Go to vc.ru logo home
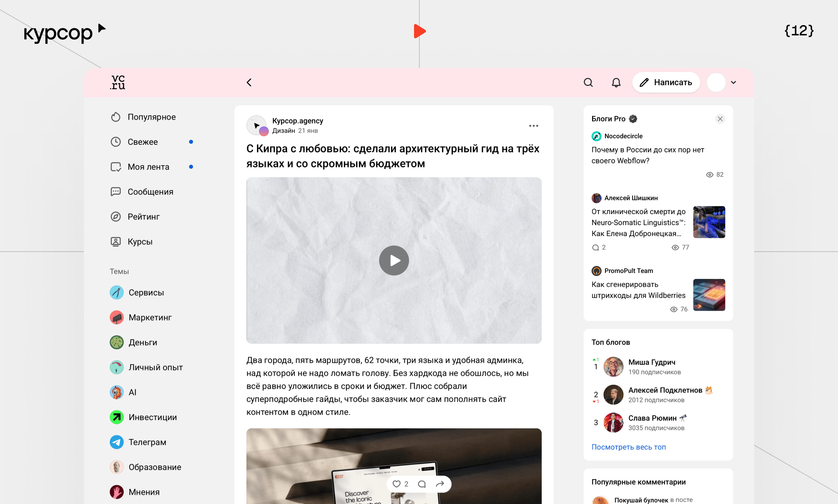838x504 pixels. pyautogui.click(x=117, y=82)
